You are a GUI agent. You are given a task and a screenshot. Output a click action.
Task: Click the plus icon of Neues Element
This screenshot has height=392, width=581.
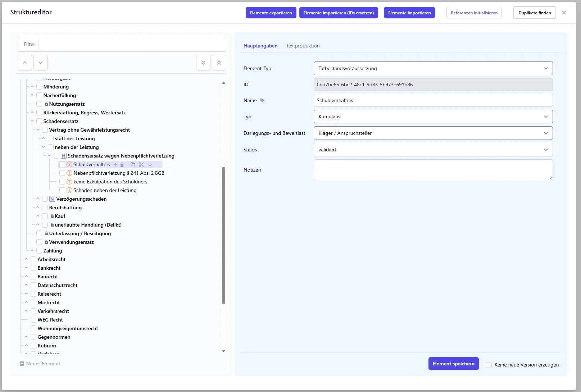pos(22,364)
